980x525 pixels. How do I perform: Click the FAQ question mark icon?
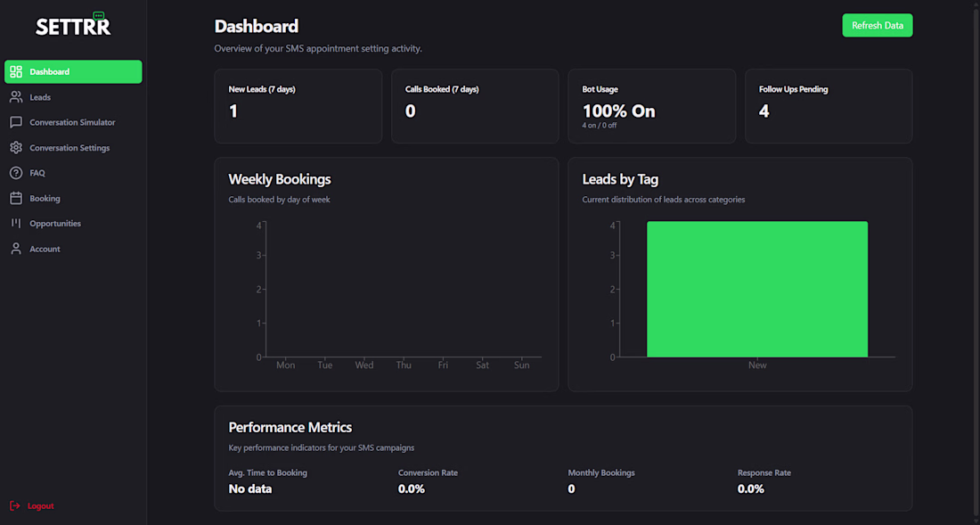tap(16, 173)
